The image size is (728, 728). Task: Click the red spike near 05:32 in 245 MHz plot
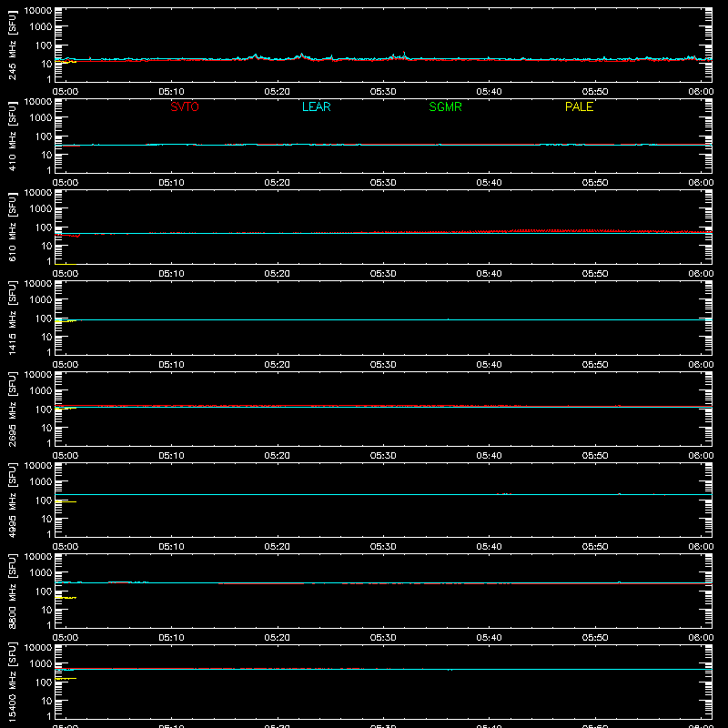(404, 54)
